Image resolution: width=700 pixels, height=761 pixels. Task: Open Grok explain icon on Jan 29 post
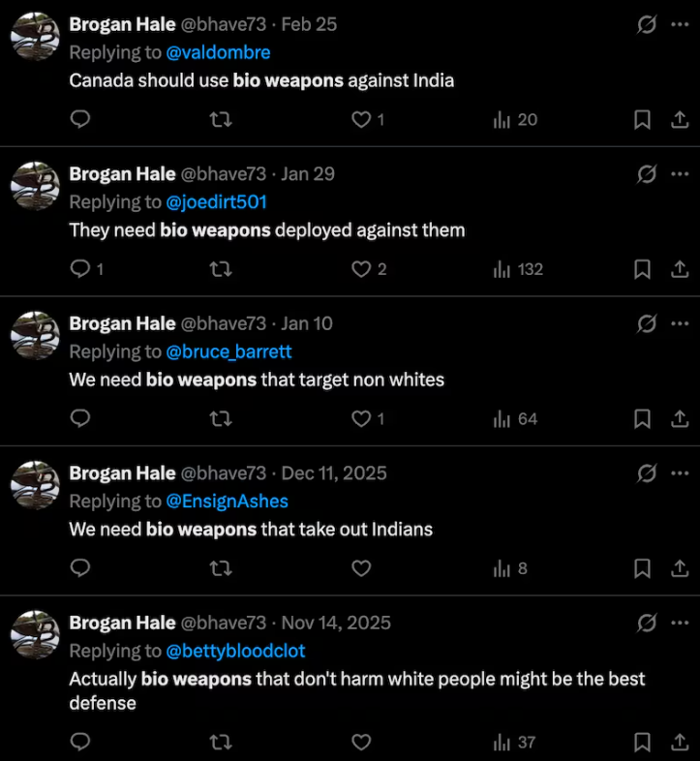647,174
